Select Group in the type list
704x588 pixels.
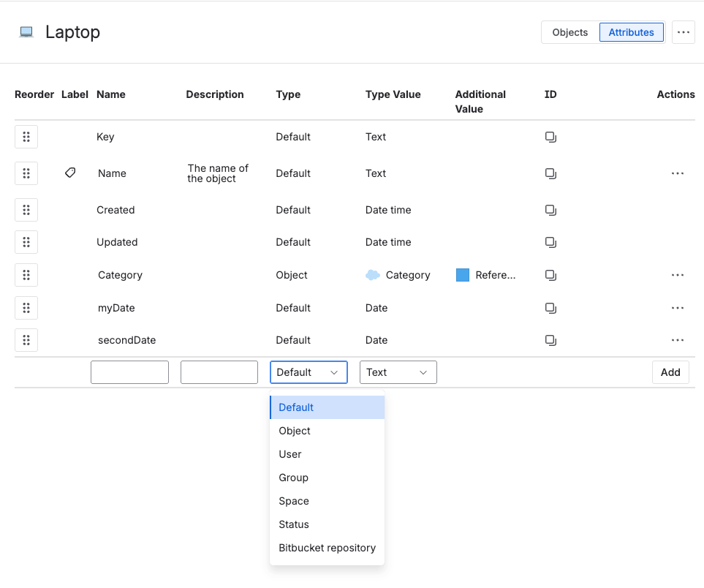click(x=328, y=478)
